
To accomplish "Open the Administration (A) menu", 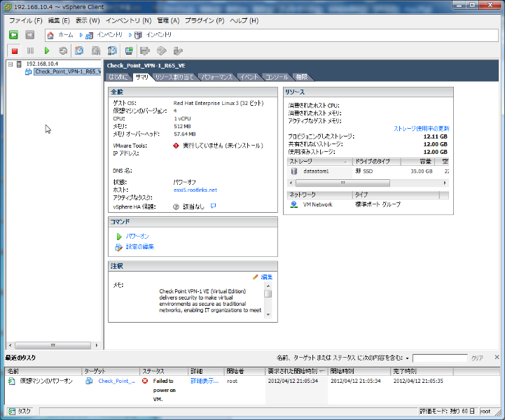I will coord(168,20).
